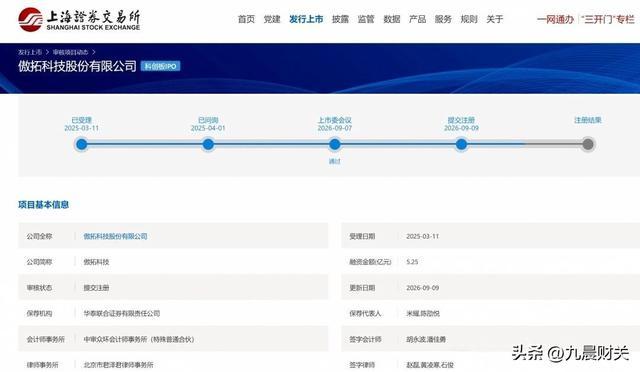The width and height of the screenshot is (640, 372).
Task: Open the "三开门"专栏 link
Action: point(608,19)
